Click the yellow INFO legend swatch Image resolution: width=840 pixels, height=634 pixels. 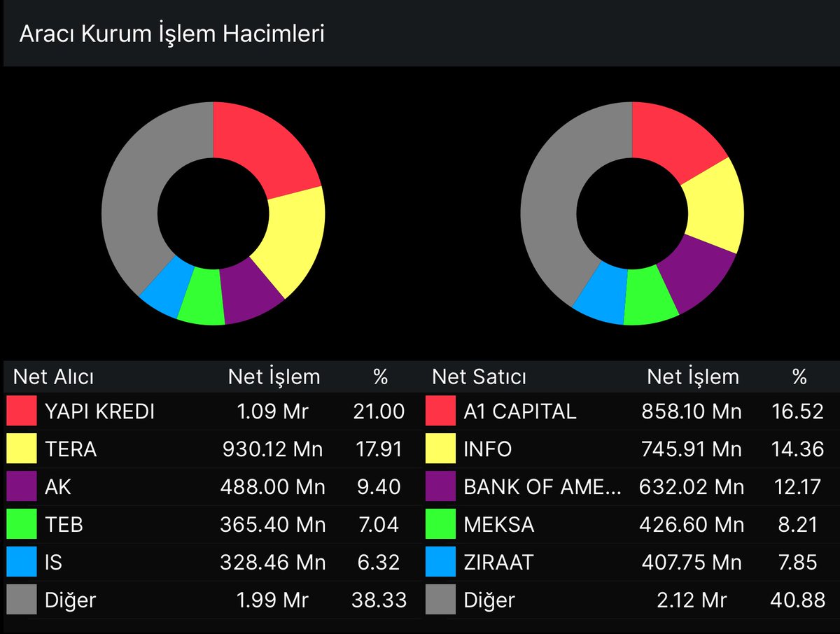coord(440,449)
